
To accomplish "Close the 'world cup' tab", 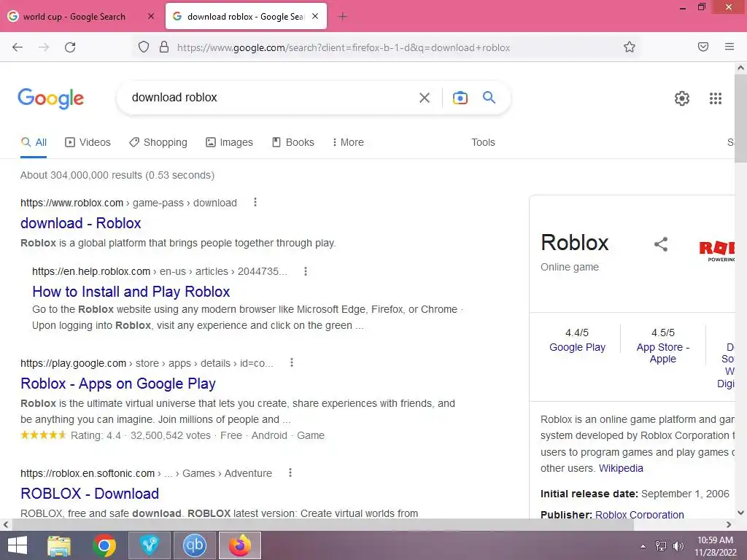I will point(151,16).
